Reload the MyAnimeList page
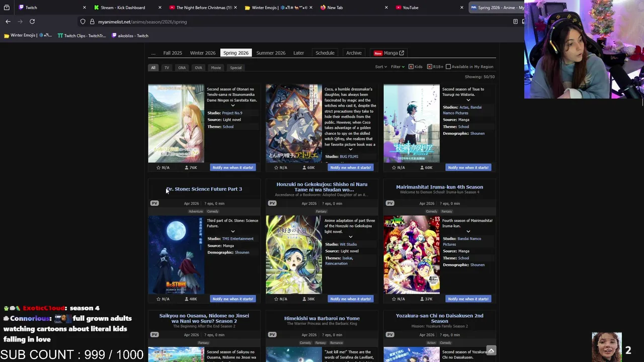 coord(32,22)
